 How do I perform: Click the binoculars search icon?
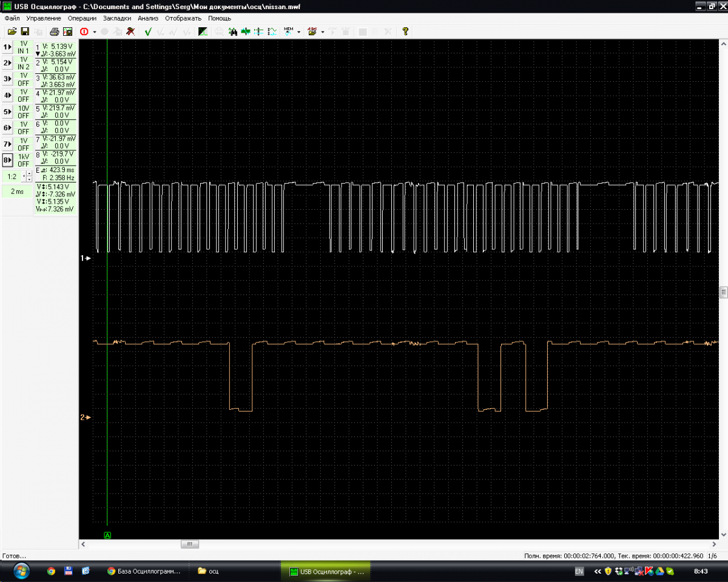point(232,31)
